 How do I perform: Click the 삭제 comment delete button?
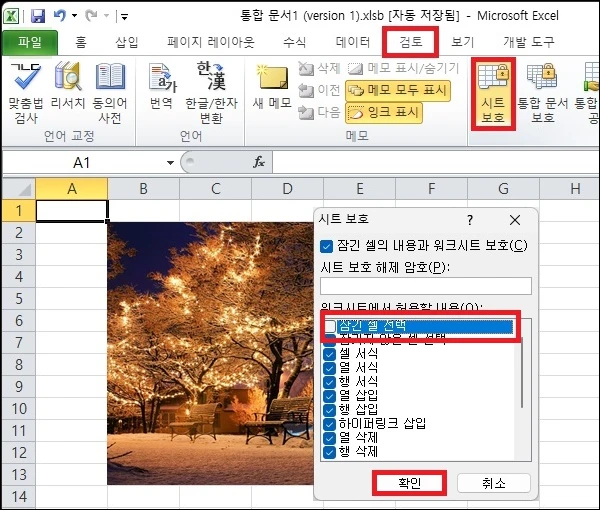(x=319, y=68)
